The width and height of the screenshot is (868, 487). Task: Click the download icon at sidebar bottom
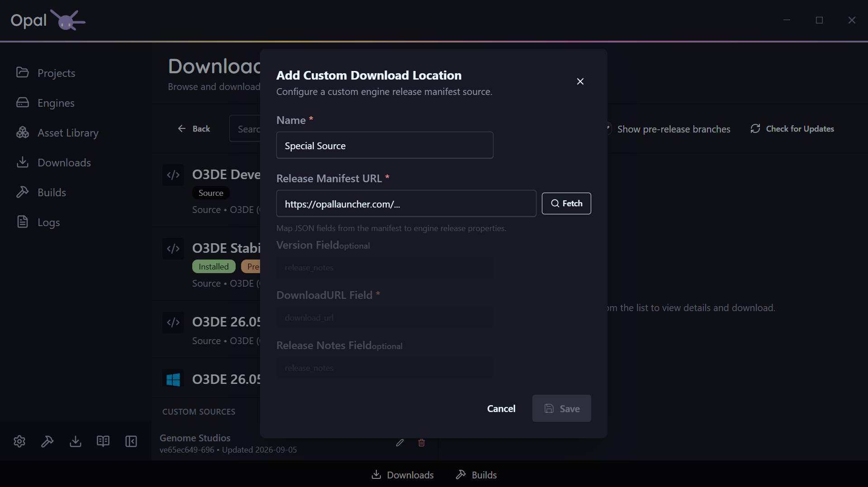76,441
